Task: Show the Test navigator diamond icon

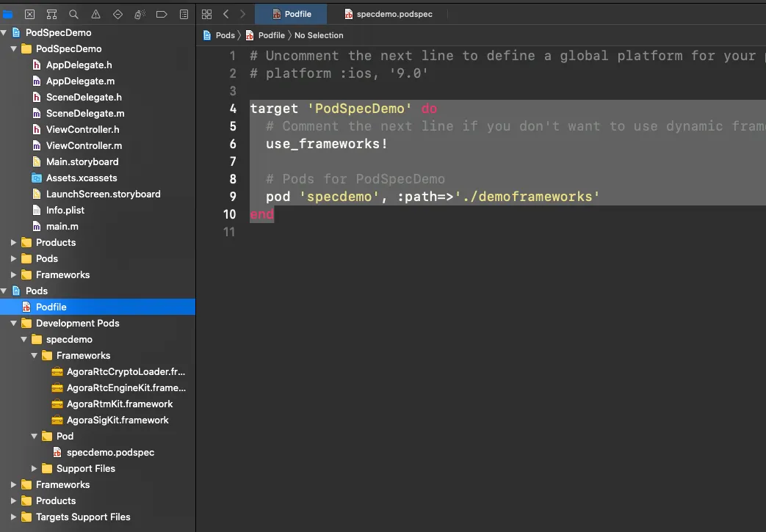Action: coord(118,14)
